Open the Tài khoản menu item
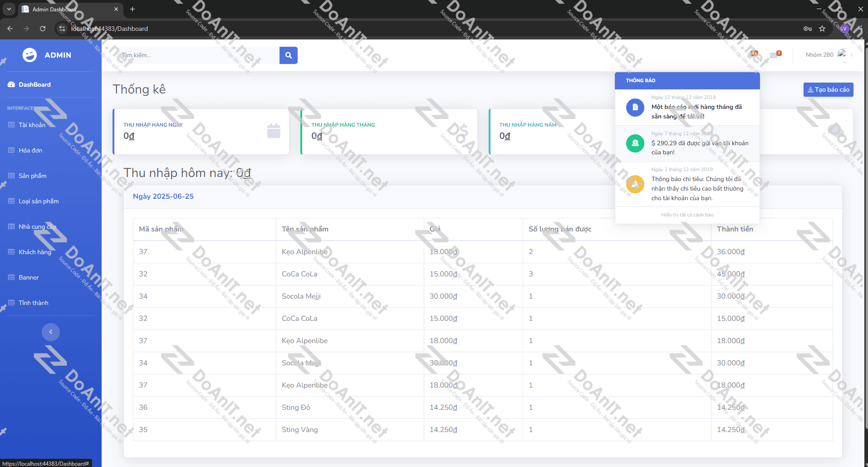Screen dimensions: 868x467 (51, 125)
